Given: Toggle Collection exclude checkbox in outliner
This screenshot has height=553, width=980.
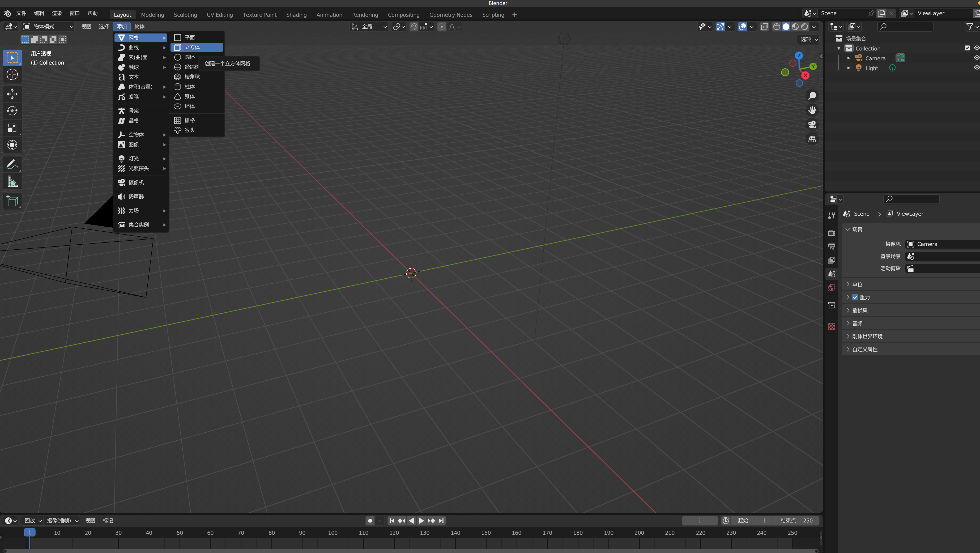Looking at the screenshot, I should (967, 48).
